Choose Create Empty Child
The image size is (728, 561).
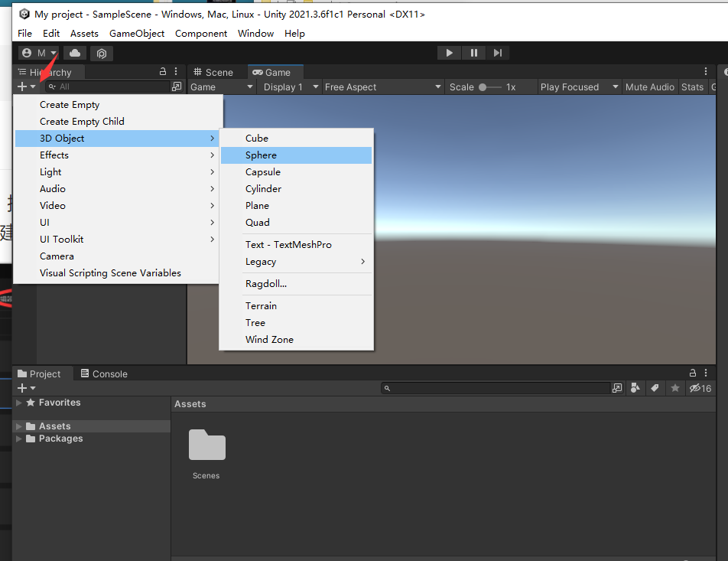[x=118, y=122]
